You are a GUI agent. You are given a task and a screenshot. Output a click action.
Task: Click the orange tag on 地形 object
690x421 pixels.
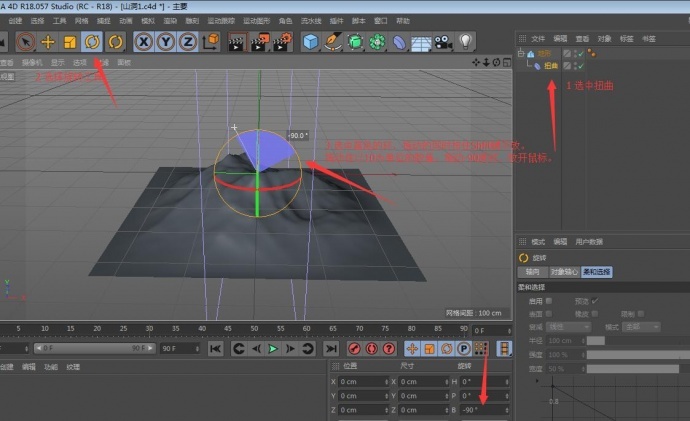click(x=591, y=53)
